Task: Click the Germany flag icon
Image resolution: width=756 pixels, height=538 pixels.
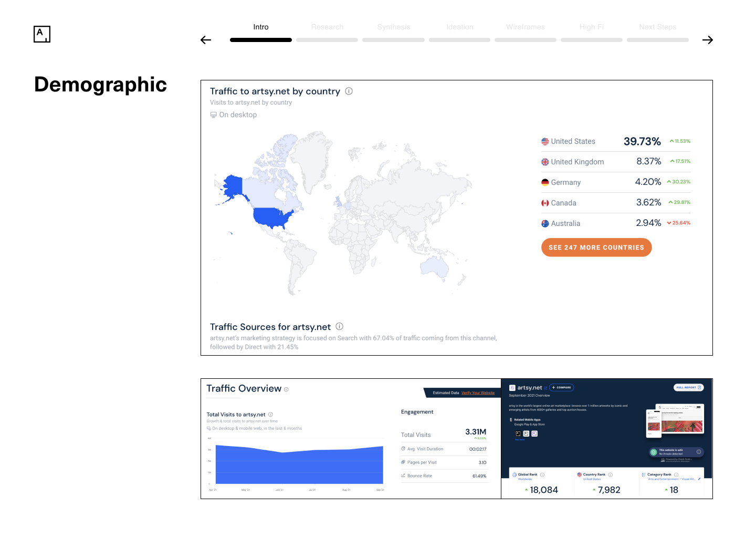Action: [x=545, y=182]
